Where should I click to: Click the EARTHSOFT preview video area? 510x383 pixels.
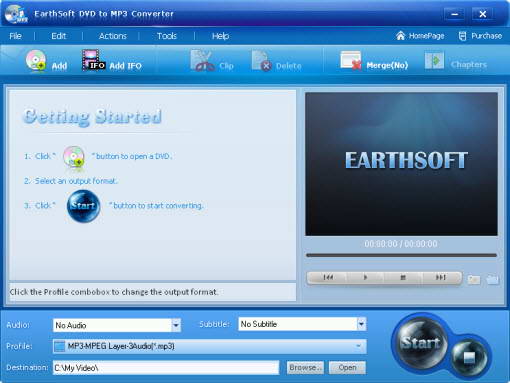pos(401,164)
